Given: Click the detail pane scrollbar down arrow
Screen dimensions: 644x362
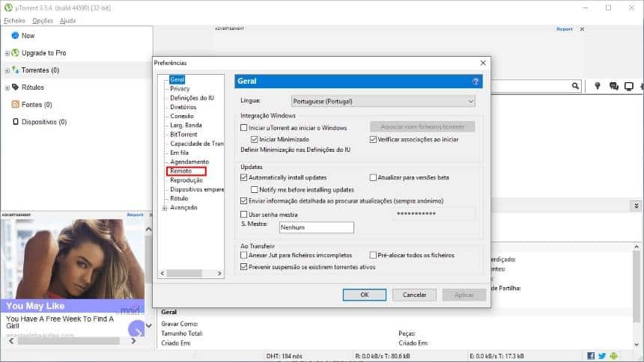Looking at the screenshot, I should coord(637,345).
